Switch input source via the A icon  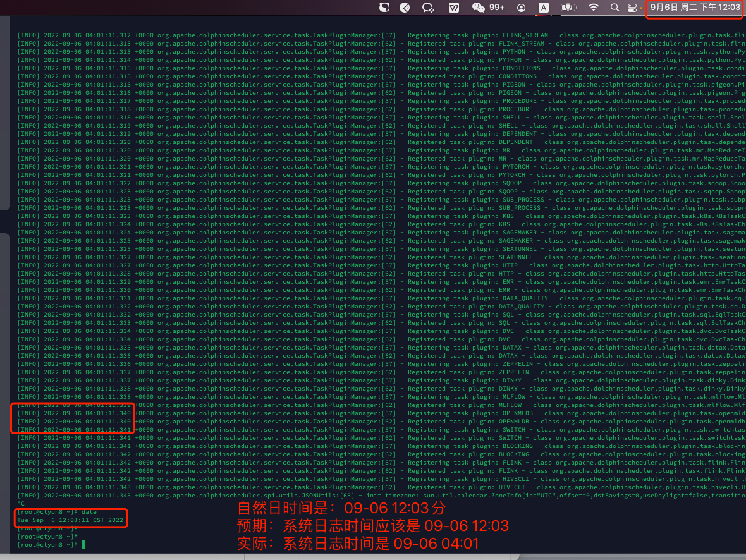(543, 8)
